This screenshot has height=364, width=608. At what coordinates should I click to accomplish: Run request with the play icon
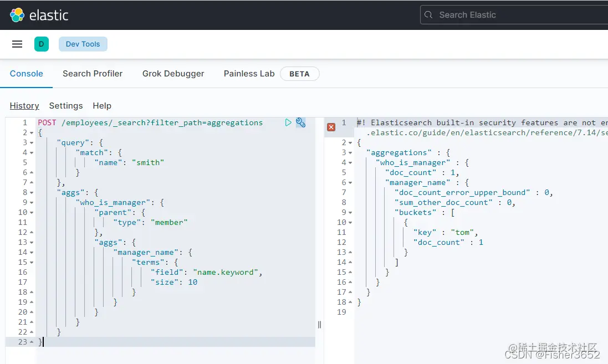pos(288,122)
